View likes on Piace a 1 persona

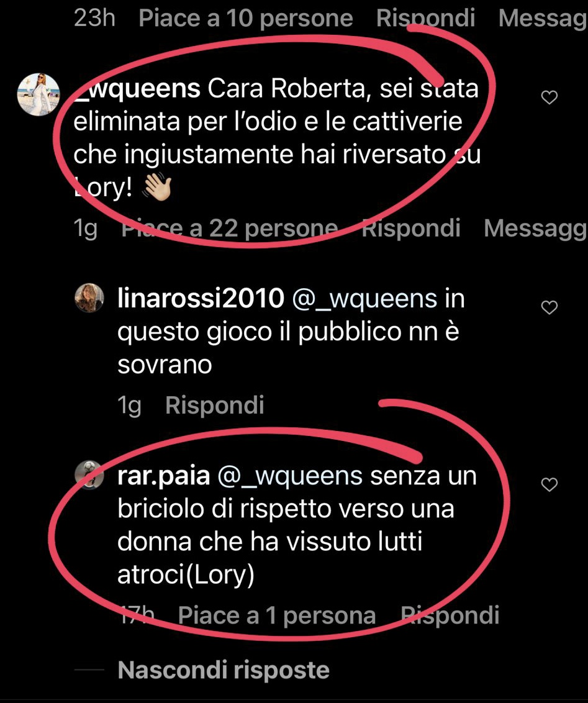click(x=276, y=615)
